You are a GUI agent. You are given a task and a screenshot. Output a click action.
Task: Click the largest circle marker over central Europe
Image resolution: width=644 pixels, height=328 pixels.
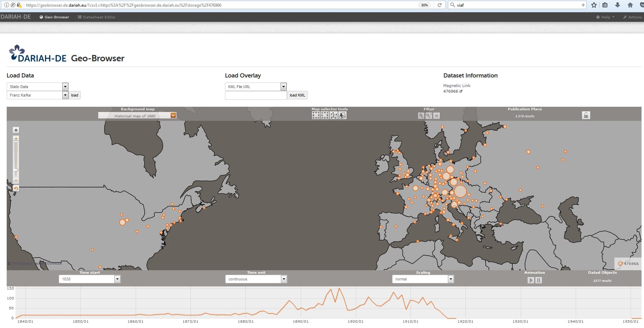click(460, 191)
